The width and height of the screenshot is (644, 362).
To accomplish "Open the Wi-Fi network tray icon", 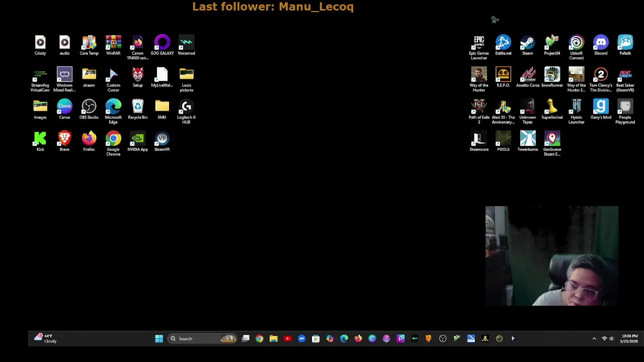I will [x=604, y=339].
